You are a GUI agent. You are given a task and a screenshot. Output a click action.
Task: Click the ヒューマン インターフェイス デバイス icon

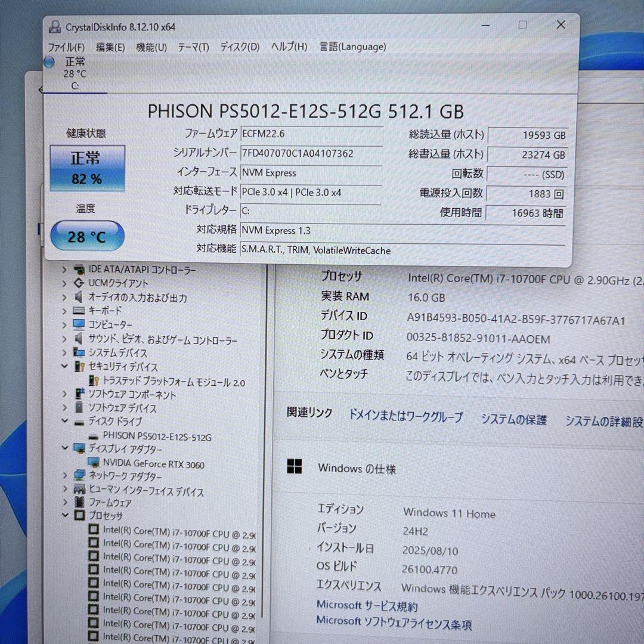pyautogui.click(x=80, y=489)
